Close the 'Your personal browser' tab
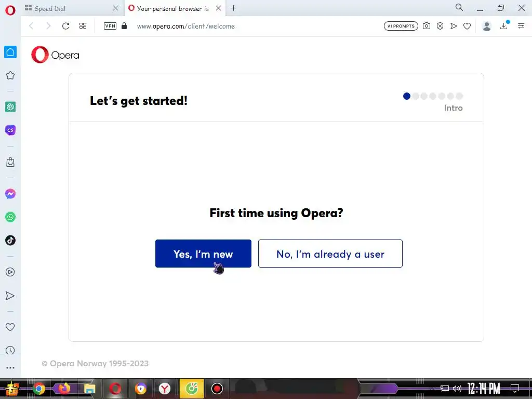The image size is (532, 399). point(219,8)
